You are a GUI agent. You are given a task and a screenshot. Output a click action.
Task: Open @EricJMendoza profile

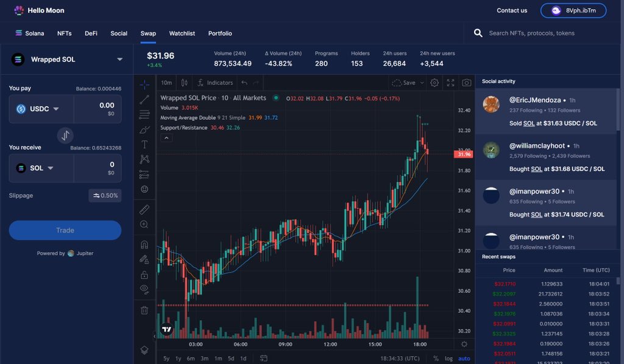point(535,100)
